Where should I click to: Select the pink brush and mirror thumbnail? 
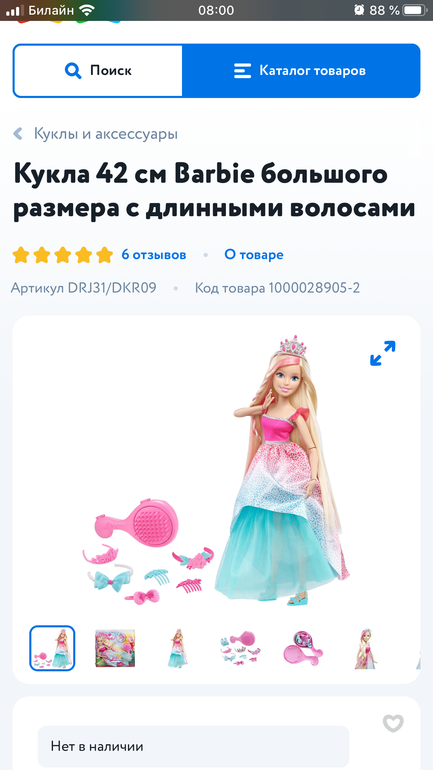[x=303, y=648]
